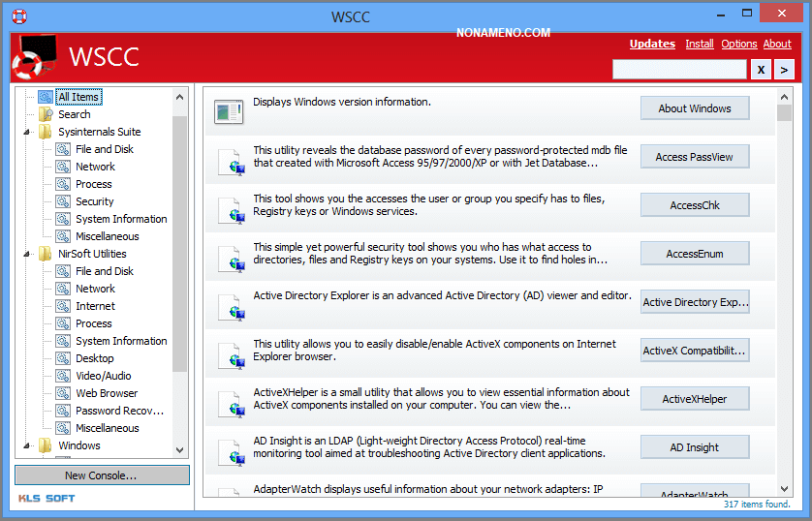Click the Search icon in sidebar tree
This screenshot has width=812, height=521.
tap(46, 114)
